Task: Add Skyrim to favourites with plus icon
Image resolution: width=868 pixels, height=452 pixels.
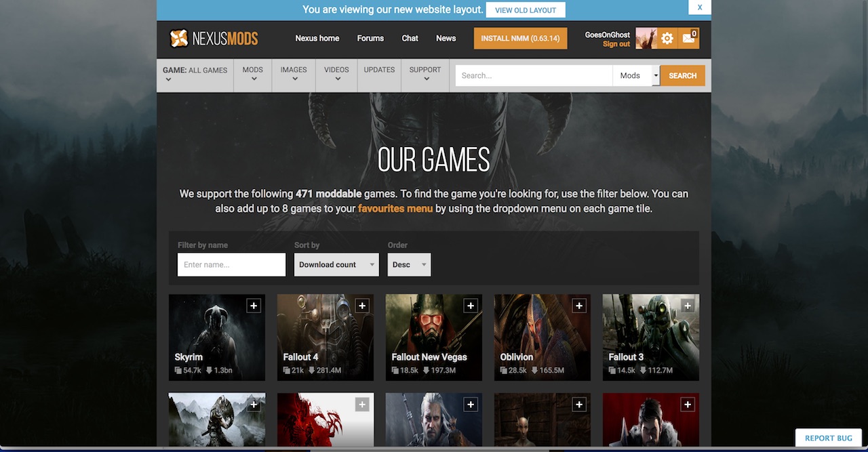Action: click(254, 306)
